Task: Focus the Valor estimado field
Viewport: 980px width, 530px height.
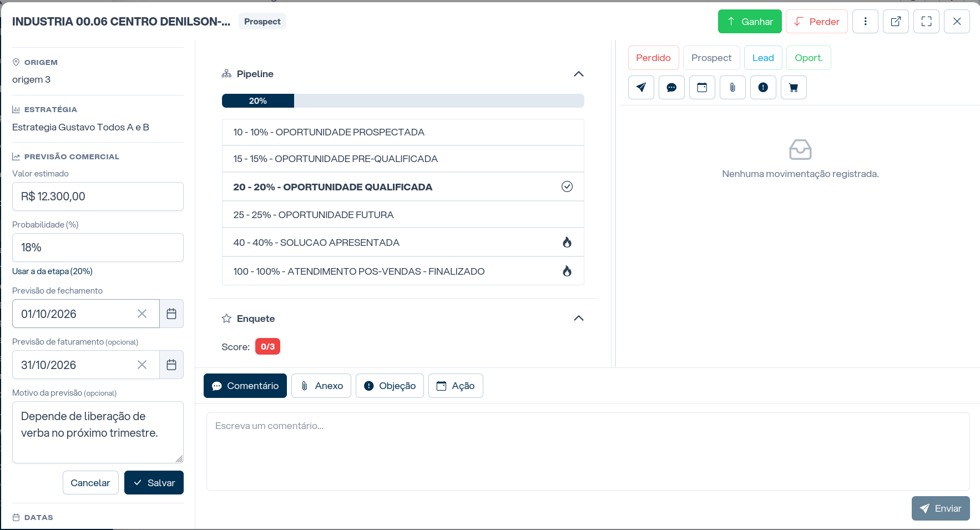Action: click(98, 196)
